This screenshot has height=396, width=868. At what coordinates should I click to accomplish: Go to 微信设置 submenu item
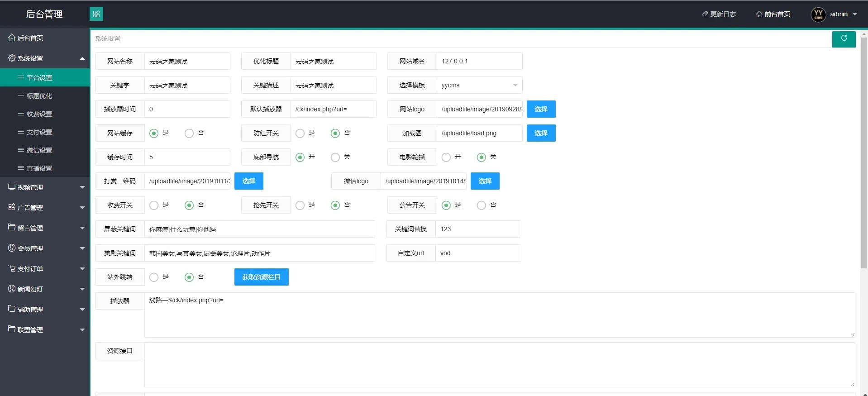pos(39,150)
